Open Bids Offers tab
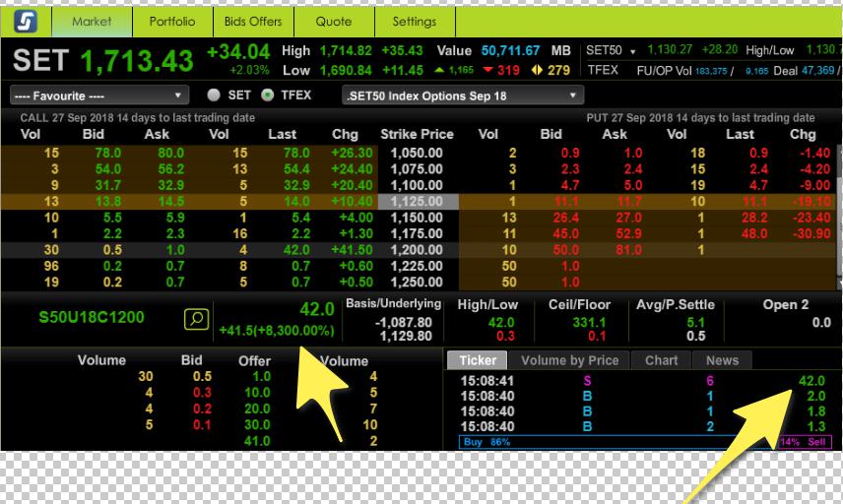The image size is (843, 504). 253,22
